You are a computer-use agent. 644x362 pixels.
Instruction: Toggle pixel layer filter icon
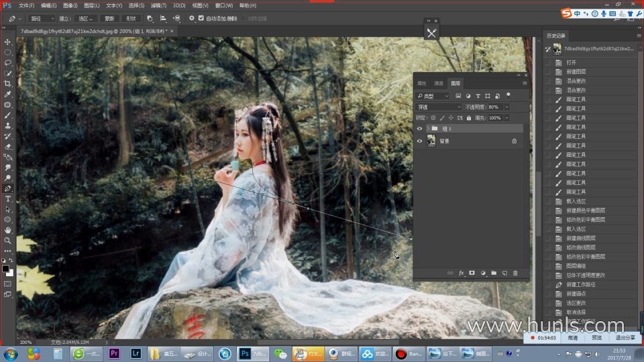(x=458, y=96)
